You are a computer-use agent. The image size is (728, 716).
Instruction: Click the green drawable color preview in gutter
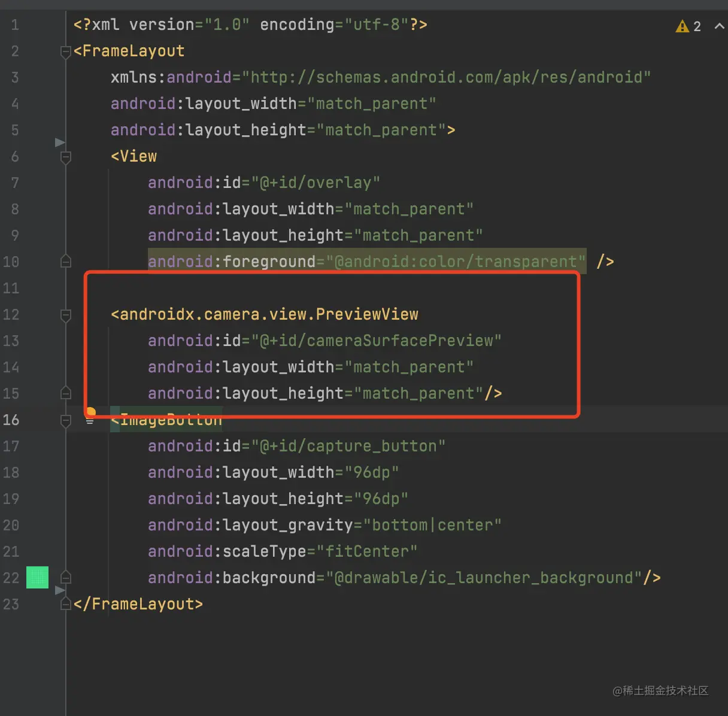click(x=37, y=577)
